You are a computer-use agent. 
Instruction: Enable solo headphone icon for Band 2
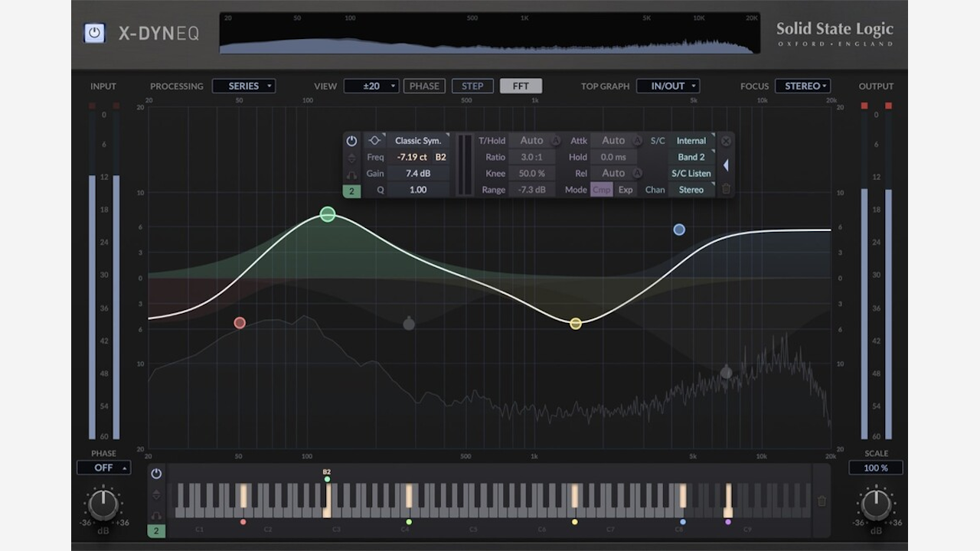pyautogui.click(x=352, y=173)
